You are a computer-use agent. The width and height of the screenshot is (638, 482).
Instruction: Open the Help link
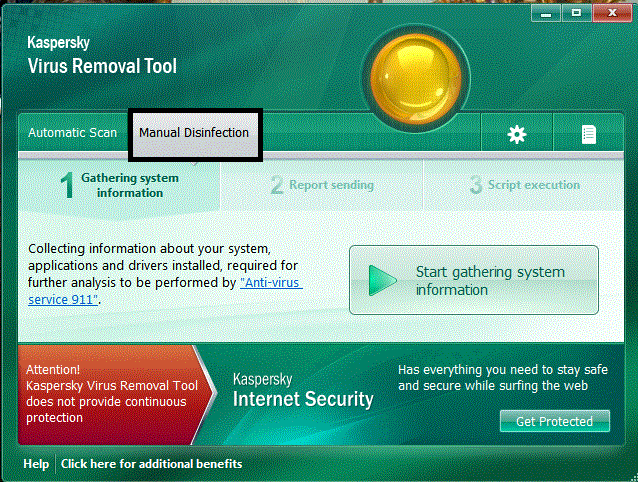click(x=36, y=464)
